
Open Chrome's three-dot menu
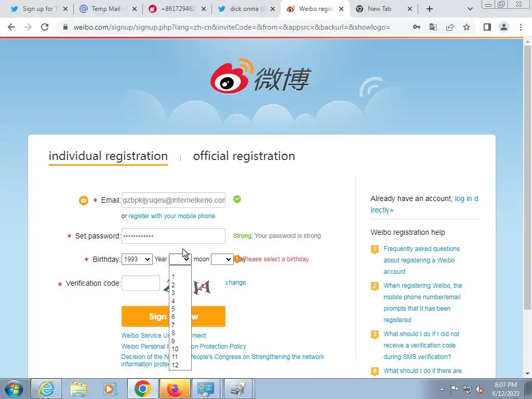521,27
